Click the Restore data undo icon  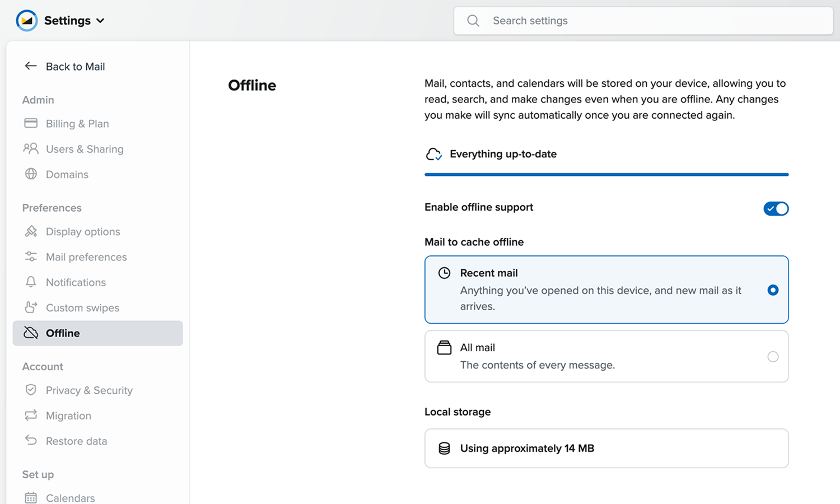pyautogui.click(x=31, y=440)
